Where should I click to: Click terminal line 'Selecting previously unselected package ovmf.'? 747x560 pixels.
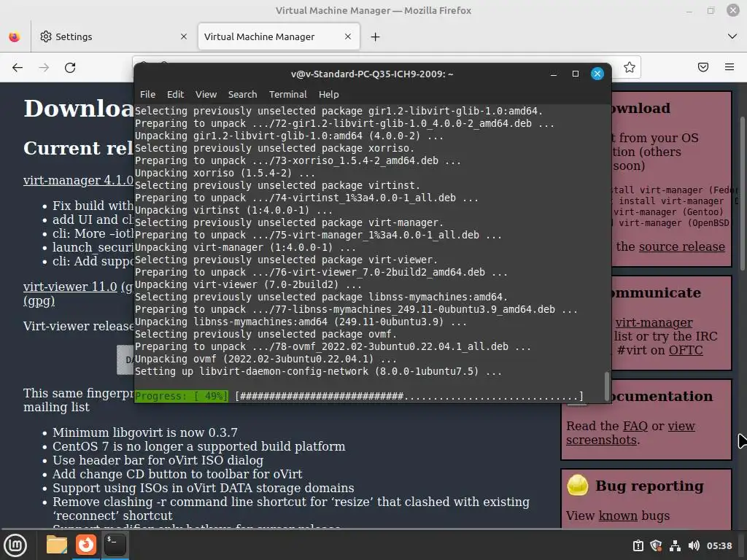coord(266,334)
